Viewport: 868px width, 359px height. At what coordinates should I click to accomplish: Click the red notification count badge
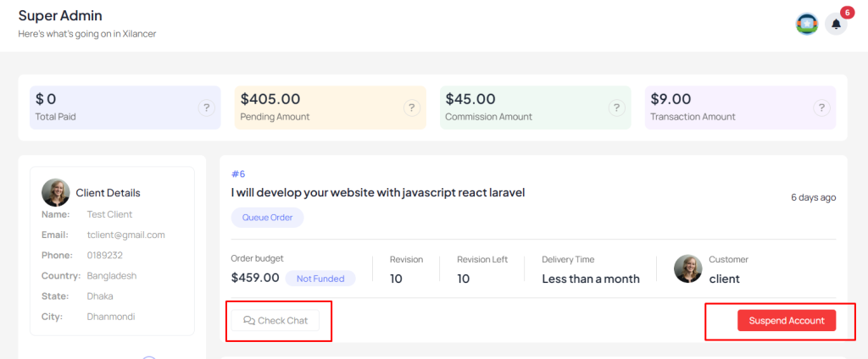848,12
